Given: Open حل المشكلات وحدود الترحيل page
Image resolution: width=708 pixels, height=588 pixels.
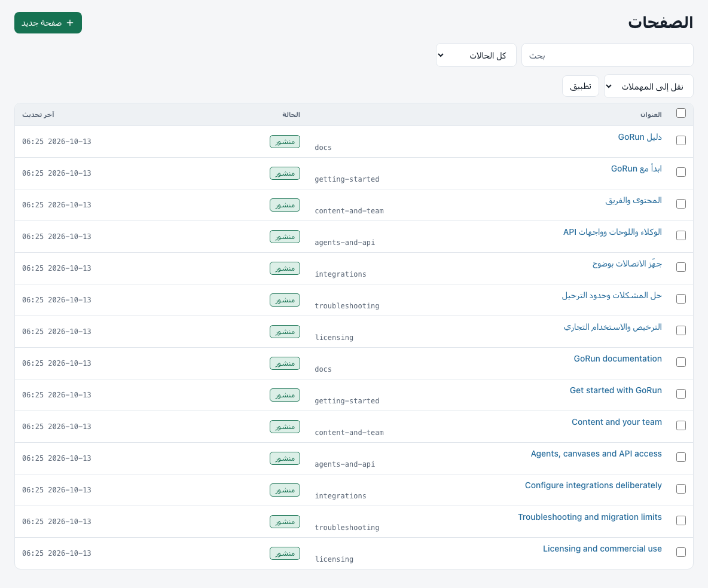Looking at the screenshot, I should [612, 295].
